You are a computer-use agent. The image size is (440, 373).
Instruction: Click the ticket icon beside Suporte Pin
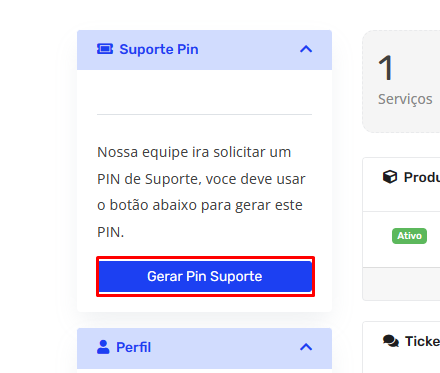tap(105, 49)
